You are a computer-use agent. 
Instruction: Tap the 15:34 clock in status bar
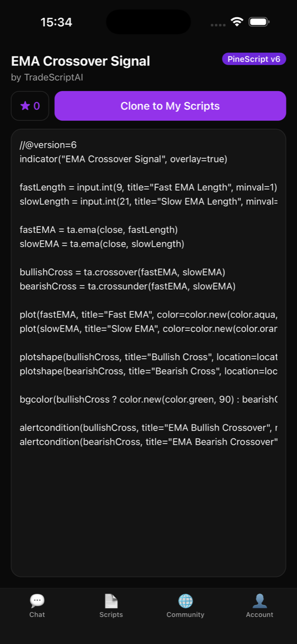[56, 22]
